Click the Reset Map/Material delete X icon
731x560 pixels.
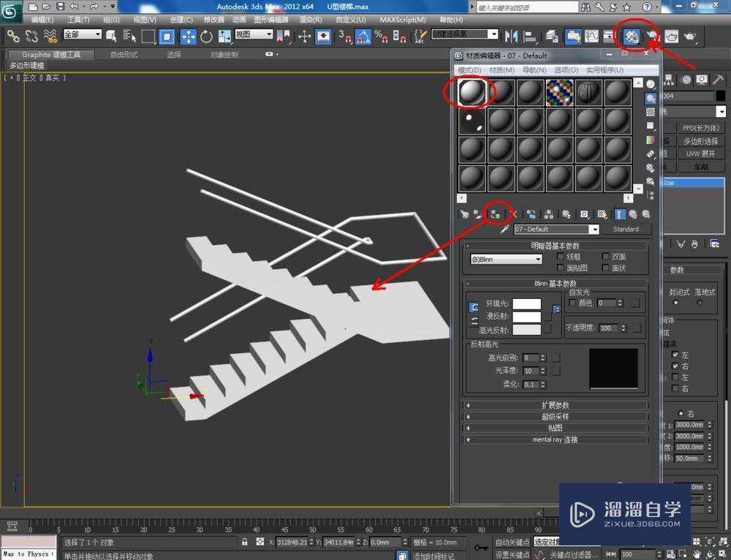click(513, 214)
